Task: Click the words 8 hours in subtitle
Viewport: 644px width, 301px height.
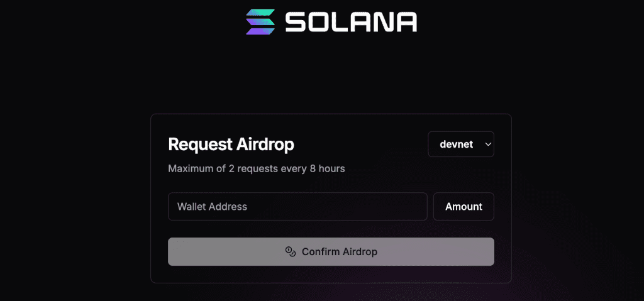Action: 328,168
